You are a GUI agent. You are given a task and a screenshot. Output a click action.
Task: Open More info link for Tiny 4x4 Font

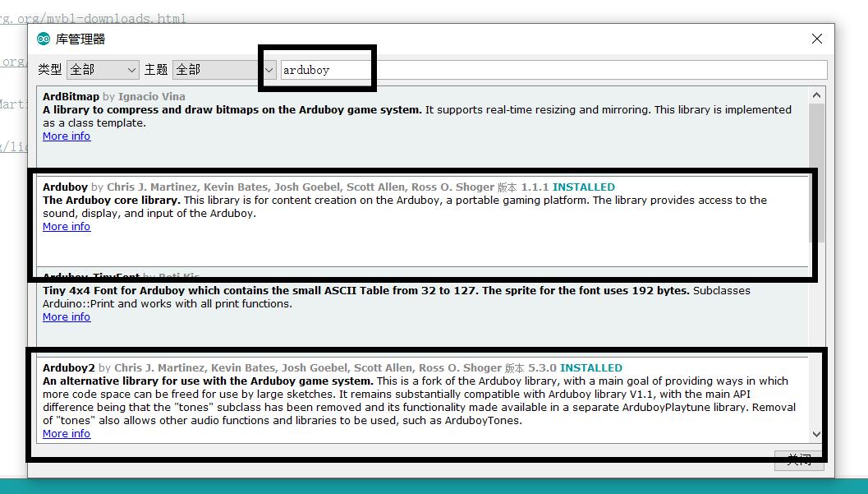click(x=67, y=316)
